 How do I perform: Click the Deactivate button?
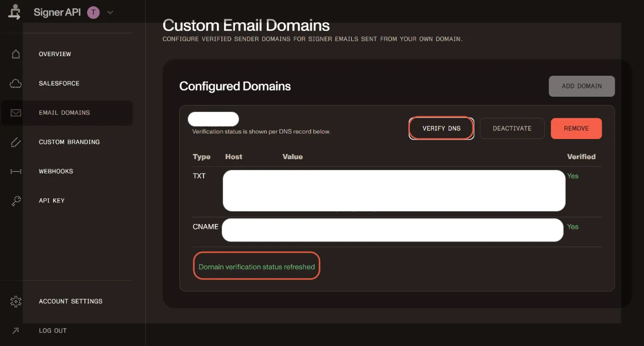click(512, 128)
